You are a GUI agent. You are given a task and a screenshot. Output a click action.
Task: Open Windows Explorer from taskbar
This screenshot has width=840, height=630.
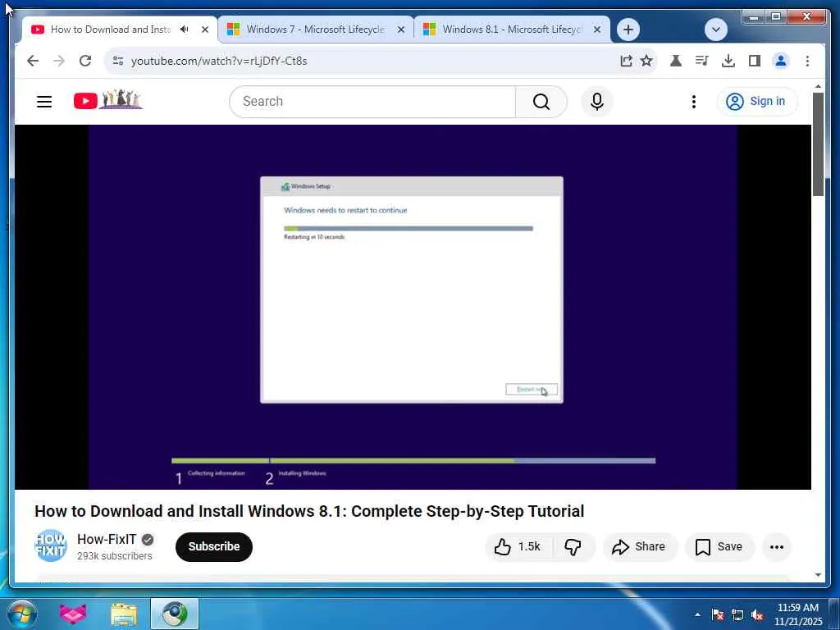[x=124, y=614]
